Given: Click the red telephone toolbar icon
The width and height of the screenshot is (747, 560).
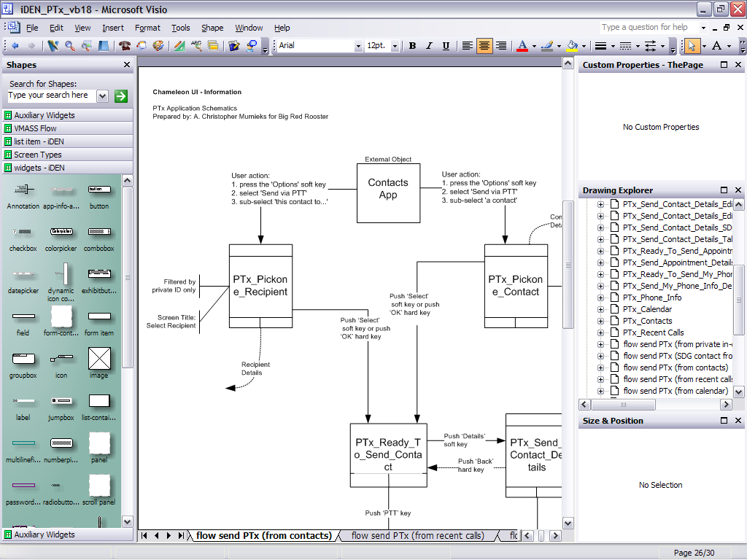Looking at the screenshot, I should (125, 46).
